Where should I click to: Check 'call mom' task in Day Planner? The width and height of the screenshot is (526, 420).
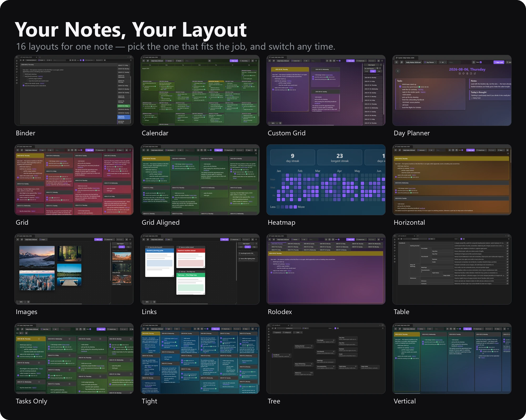pyautogui.click(x=400, y=104)
